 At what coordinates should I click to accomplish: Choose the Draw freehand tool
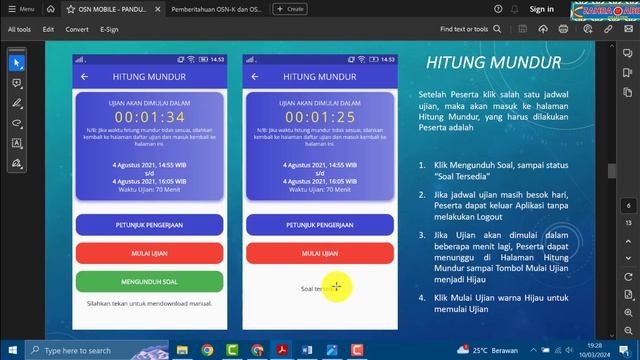click(x=17, y=123)
